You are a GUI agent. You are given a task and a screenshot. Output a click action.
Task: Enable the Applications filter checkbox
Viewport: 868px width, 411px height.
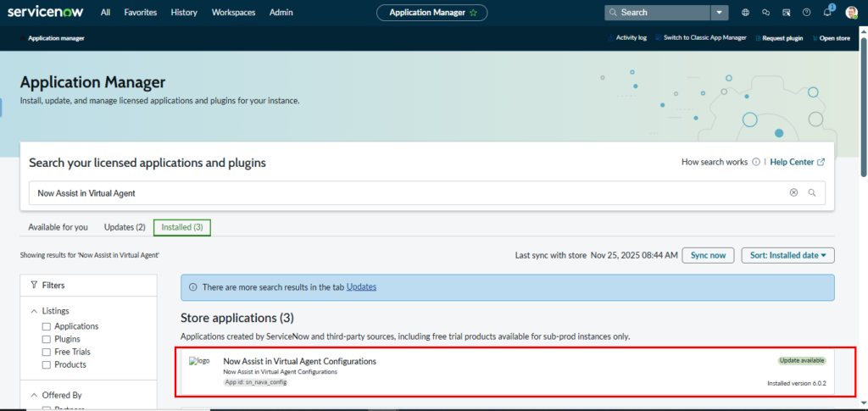[x=47, y=326]
